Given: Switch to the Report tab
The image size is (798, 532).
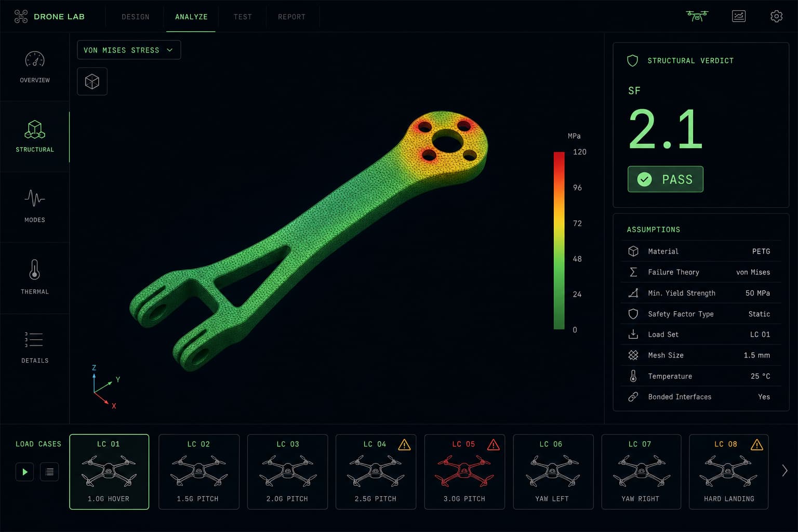Looking at the screenshot, I should [x=291, y=17].
